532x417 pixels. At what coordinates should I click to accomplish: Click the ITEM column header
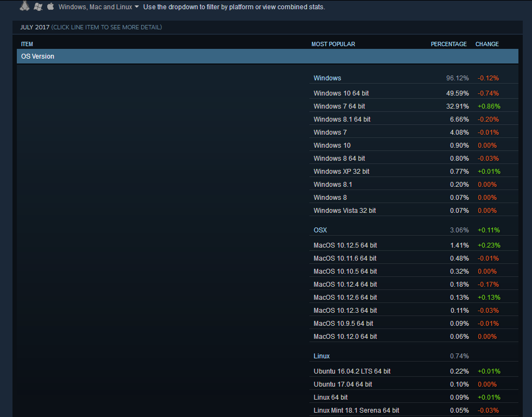[x=27, y=44]
